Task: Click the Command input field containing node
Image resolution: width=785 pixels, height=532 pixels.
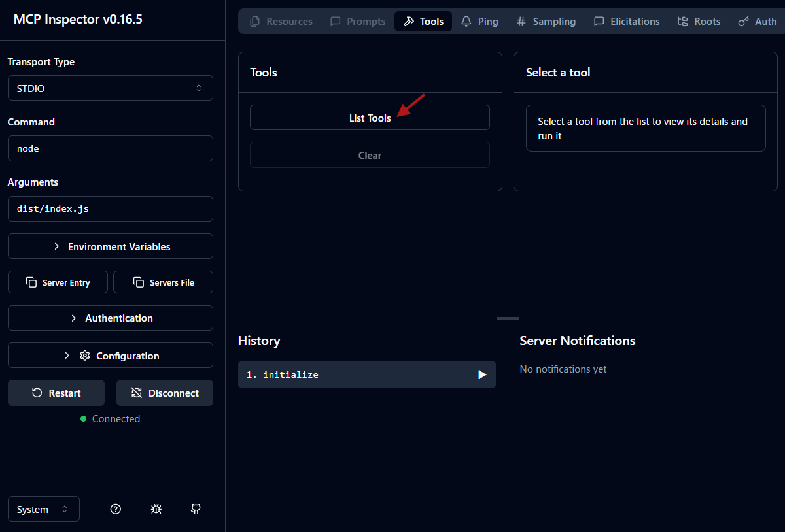Action: (x=111, y=148)
